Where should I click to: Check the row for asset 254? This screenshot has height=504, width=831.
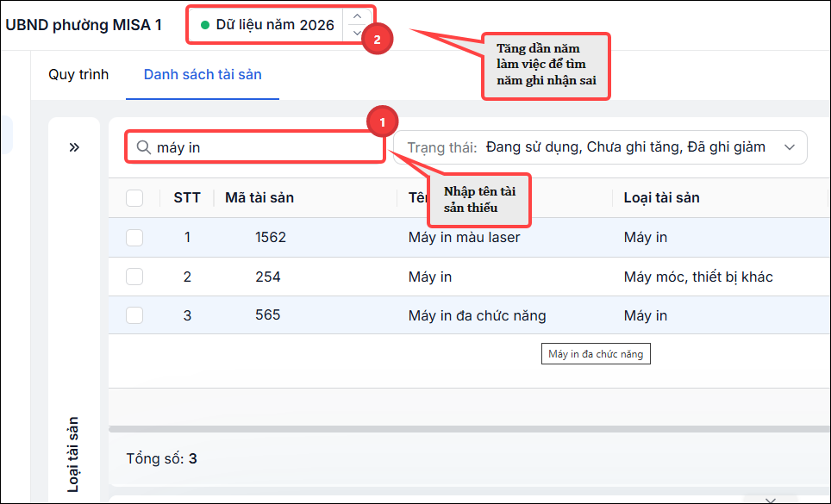coord(134,277)
